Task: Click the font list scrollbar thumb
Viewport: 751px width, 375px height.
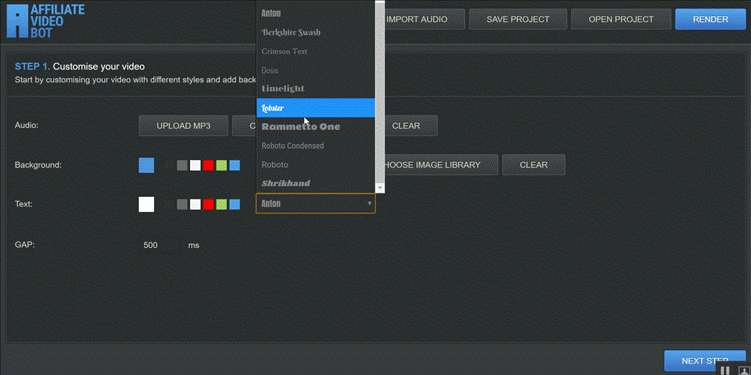Action: [380, 91]
